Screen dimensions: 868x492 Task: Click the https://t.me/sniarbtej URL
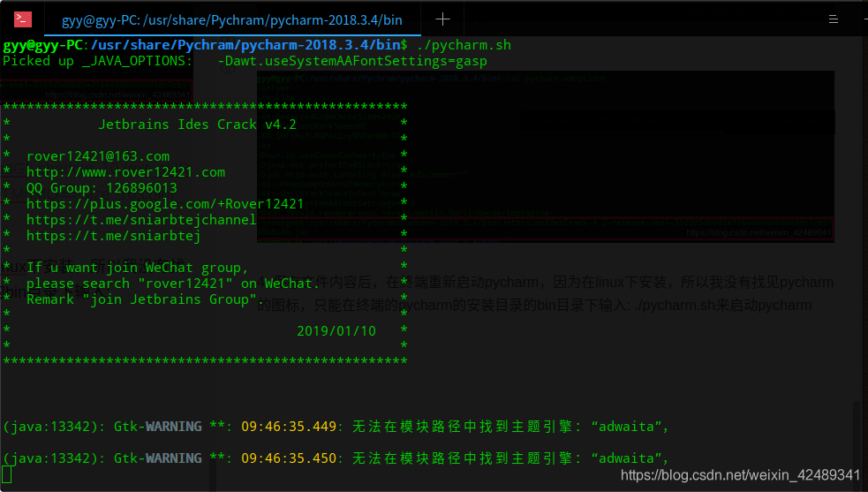114,236
